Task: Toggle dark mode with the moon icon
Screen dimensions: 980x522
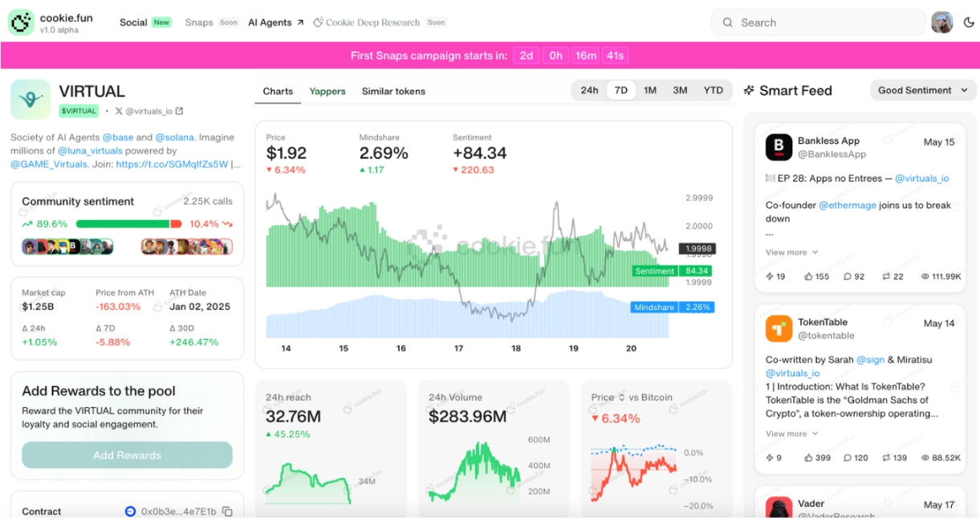Action: [969, 22]
